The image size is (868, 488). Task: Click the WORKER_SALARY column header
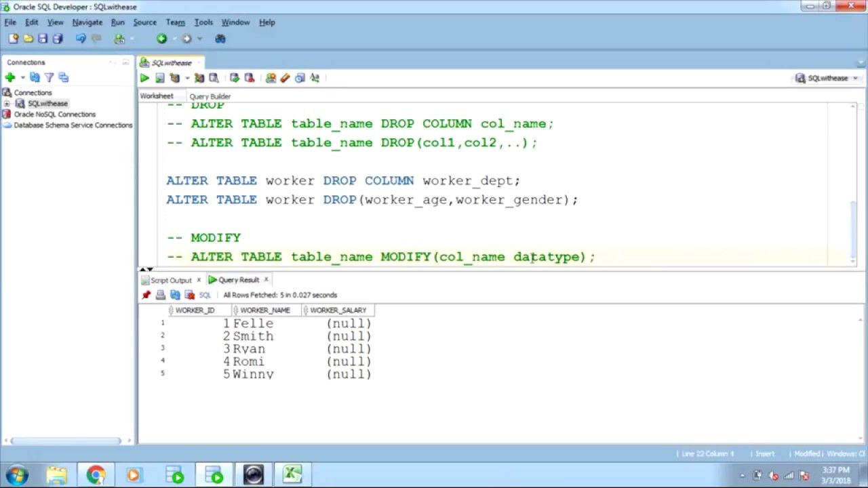coord(338,310)
